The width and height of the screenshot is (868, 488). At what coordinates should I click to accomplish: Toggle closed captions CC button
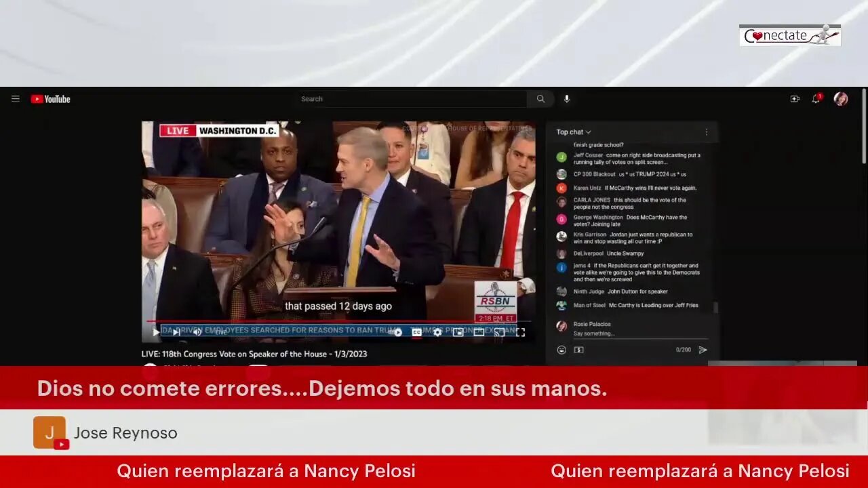coord(417,332)
